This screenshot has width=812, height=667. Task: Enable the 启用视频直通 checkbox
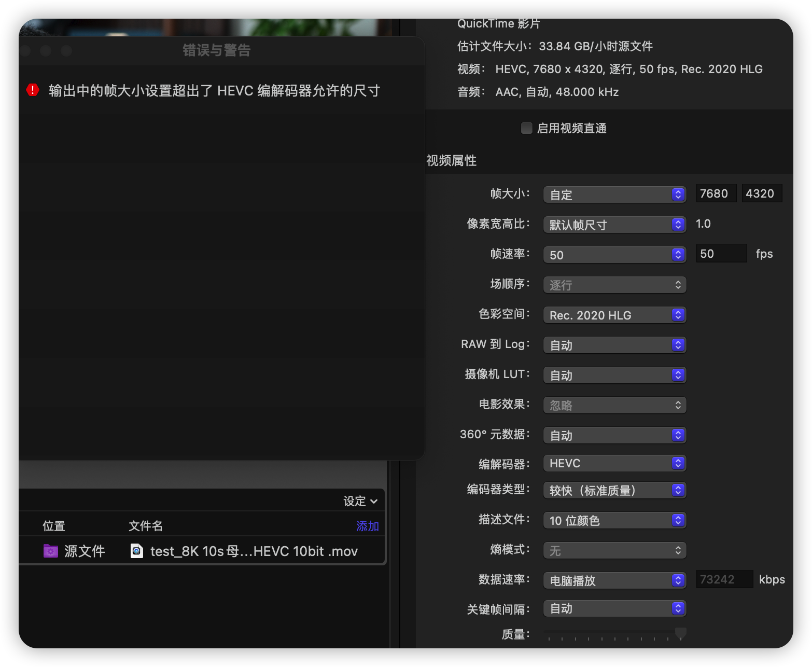tap(526, 128)
